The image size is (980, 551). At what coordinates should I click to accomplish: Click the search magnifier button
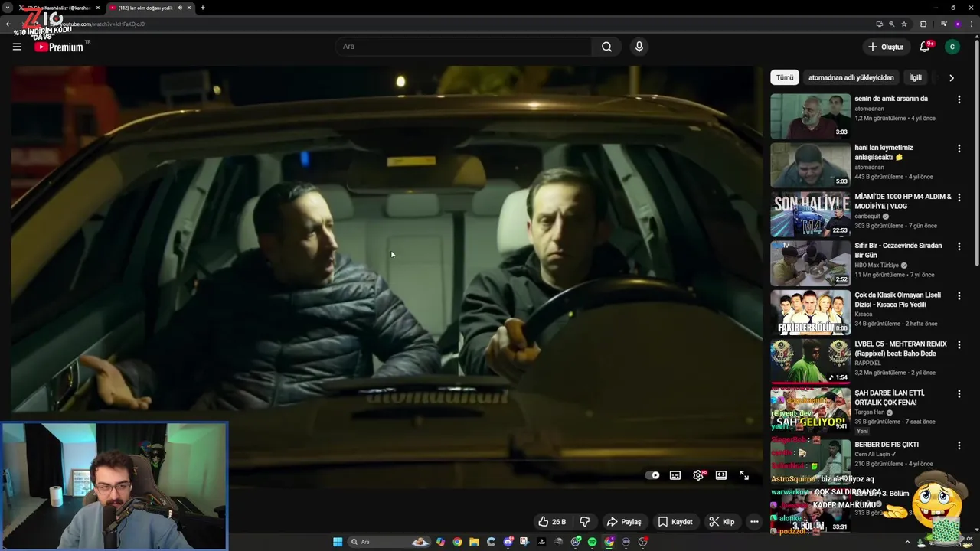pos(606,47)
